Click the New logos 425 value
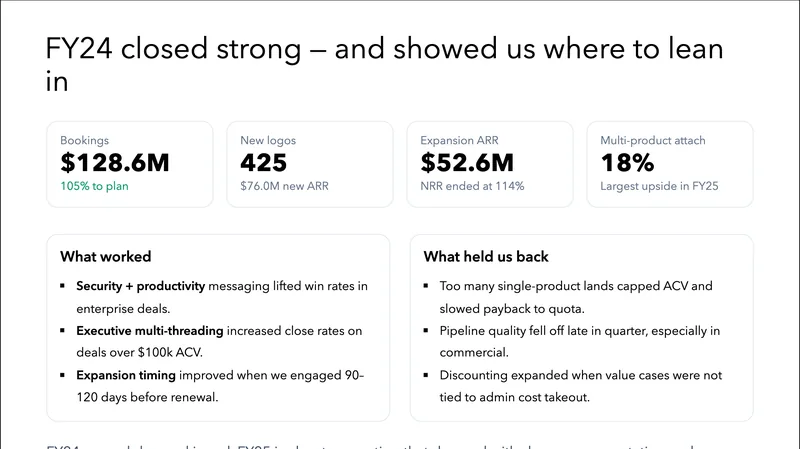The height and width of the screenshot is (449, 800). point(263,162)
